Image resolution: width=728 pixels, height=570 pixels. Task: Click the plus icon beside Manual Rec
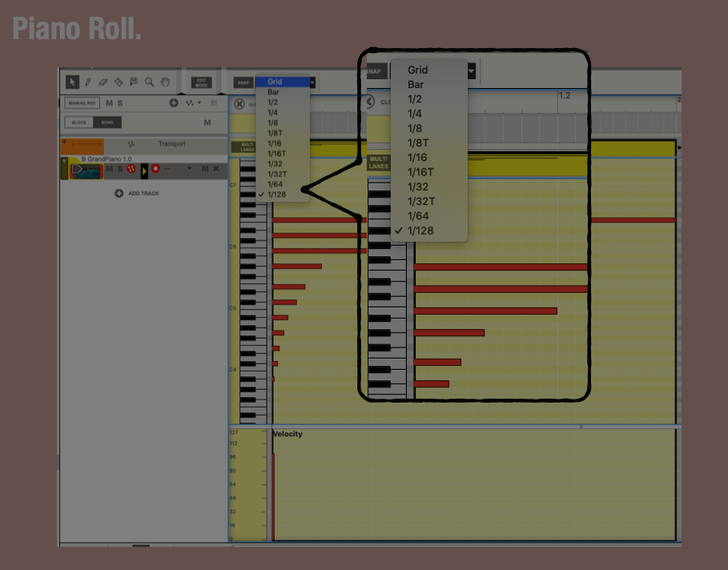[174, 103]
